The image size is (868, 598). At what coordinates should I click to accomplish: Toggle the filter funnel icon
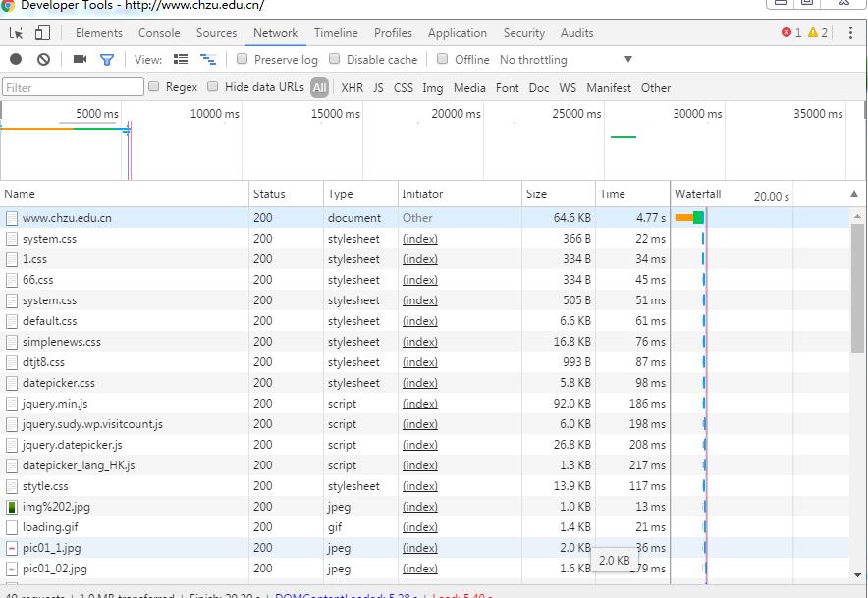107,59
